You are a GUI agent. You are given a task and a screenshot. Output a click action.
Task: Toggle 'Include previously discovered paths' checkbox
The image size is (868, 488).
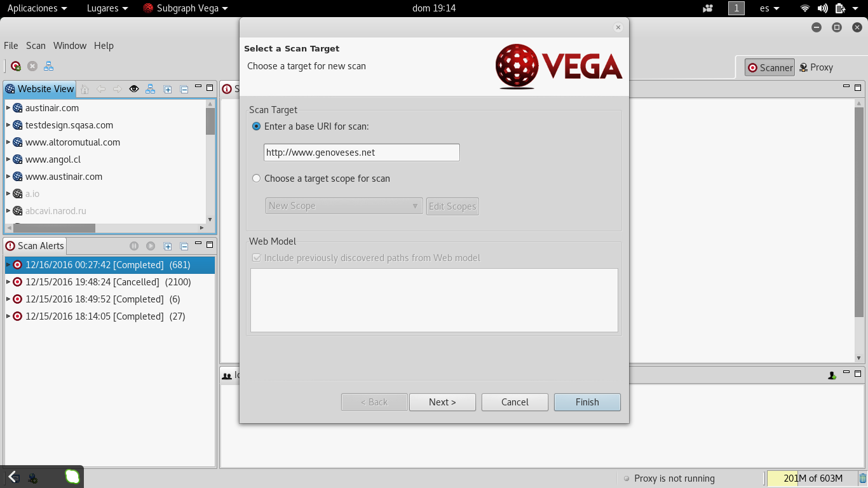[257, 258]
